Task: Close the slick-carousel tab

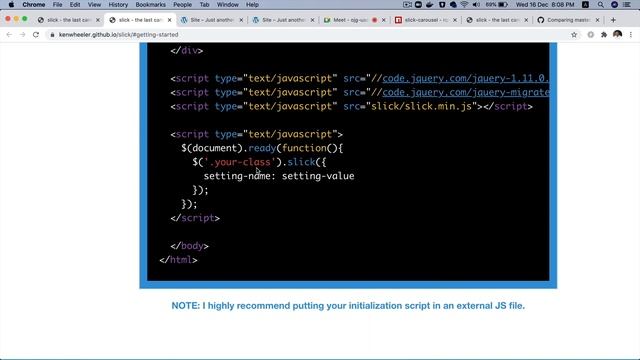Action: click(x=455, y=20)
